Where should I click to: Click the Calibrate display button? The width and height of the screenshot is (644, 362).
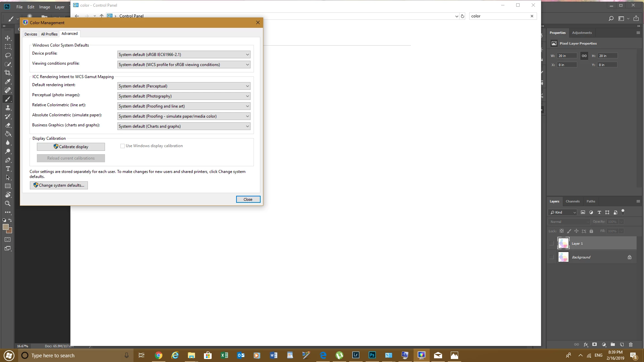click(x=71, y=147)
